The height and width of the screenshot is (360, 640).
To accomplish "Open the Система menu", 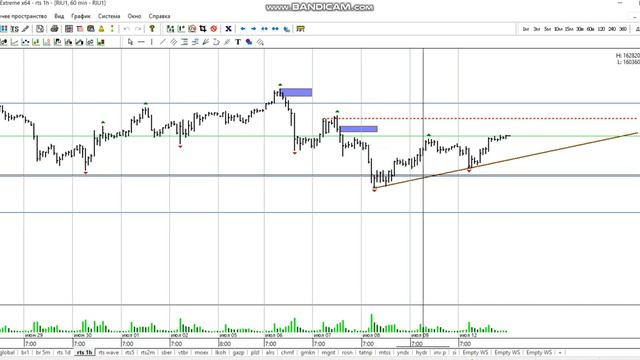I will pos(109,16).
